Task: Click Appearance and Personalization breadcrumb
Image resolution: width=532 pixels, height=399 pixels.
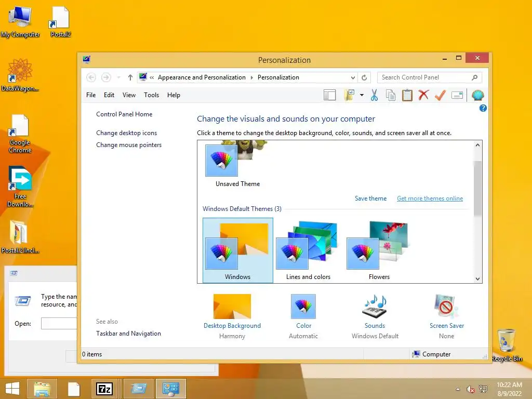Action: [202, 77]
